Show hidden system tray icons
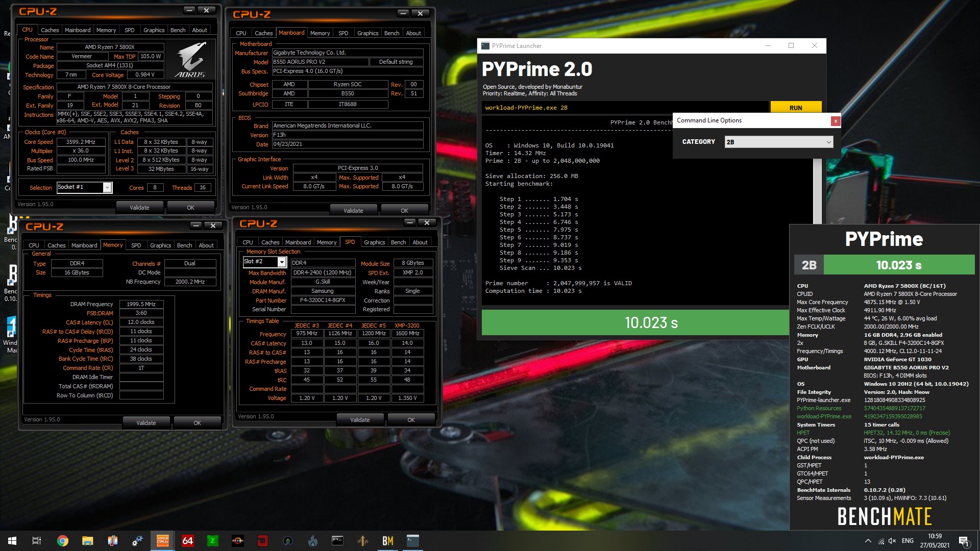Viewport: 980px width, 551px height. coord(868,541)
